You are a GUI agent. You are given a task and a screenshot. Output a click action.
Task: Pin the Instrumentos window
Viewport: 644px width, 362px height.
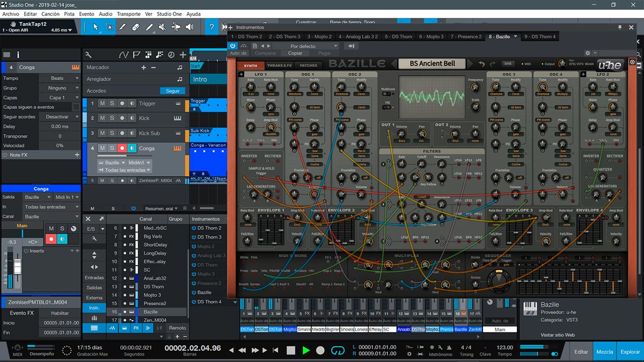coord(619,27)
